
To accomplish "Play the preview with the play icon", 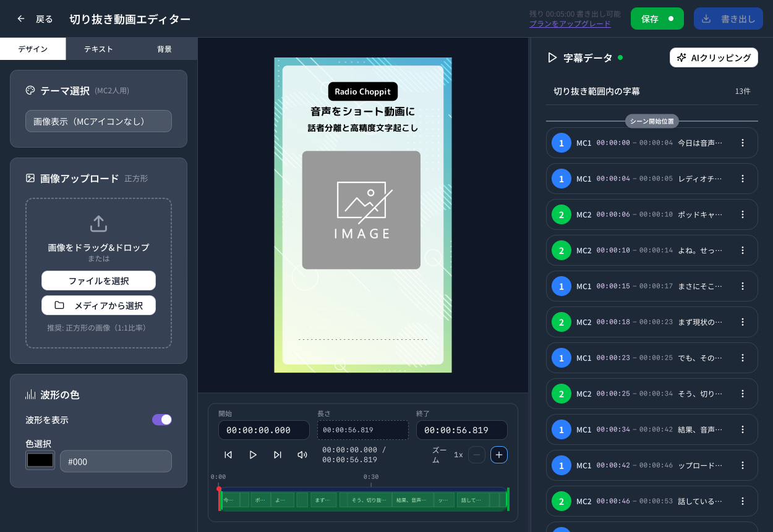I will pos(253,455).
